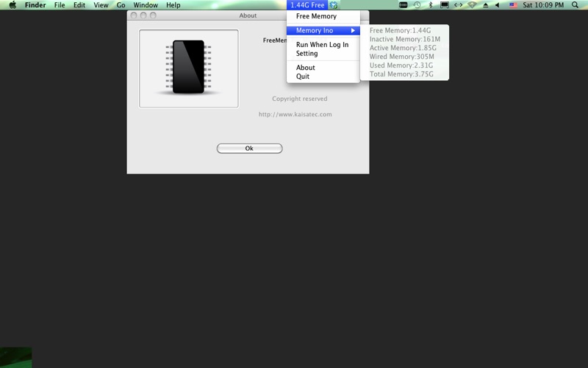Viewport: 588px width, 368px height.
Task: Click the Bluetooth status icon
Action: point(431,5)
